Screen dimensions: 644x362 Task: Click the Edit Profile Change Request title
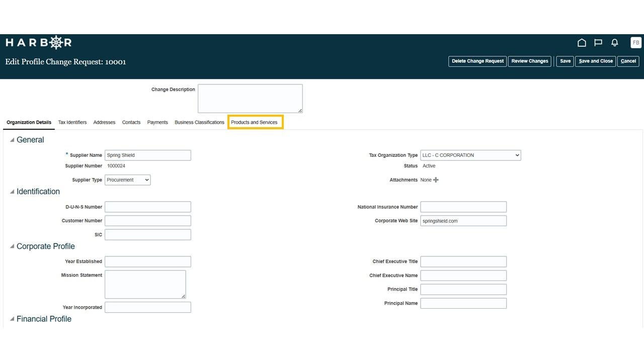coord(66,62)
